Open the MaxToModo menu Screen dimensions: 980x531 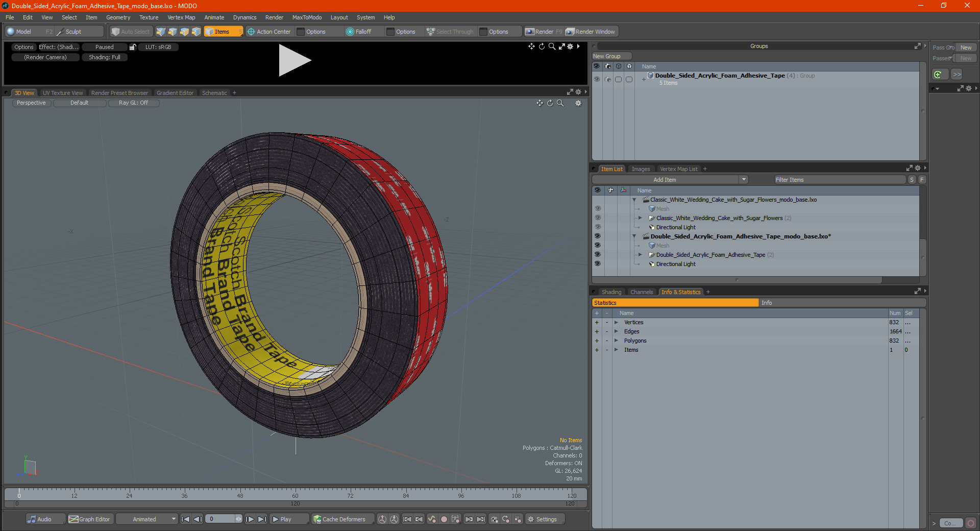[307, 17]
